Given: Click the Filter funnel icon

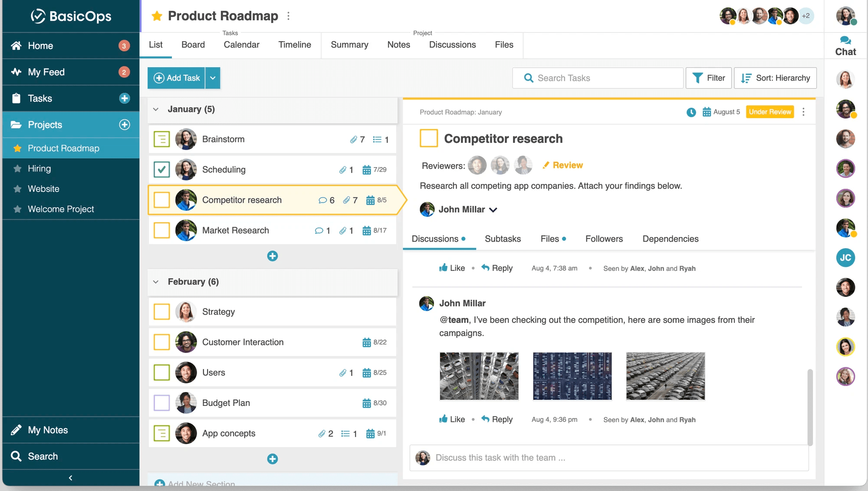Looking at the screenshot, I should [697, 78].
